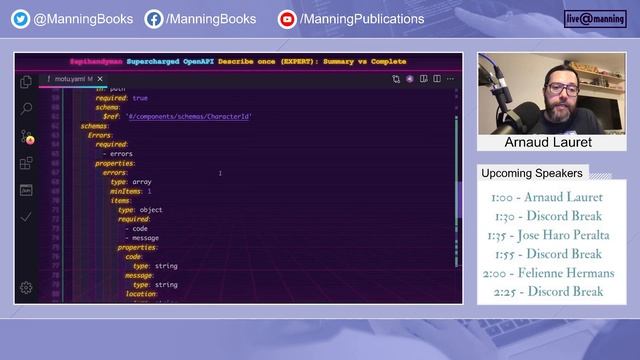Follow the '#/components/schemas/CharacterId' reference link
This screenshot has width=640, height=360.
coord(189,117)
